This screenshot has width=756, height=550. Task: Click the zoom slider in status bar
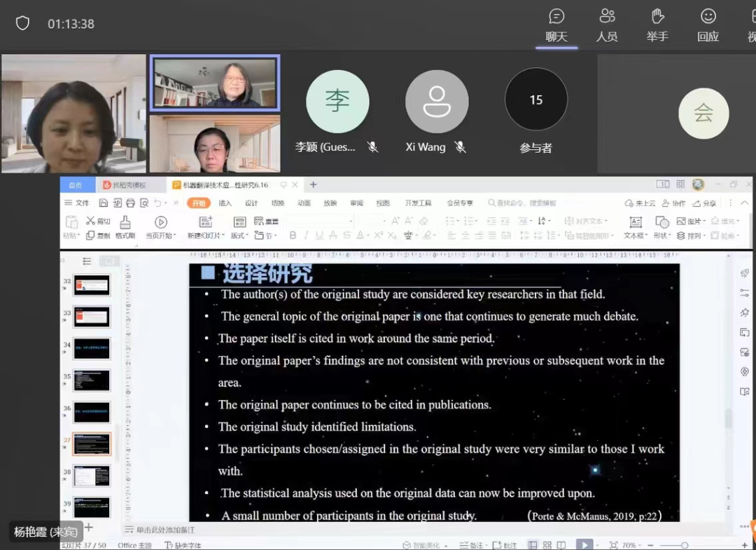(x=684, y=545)
